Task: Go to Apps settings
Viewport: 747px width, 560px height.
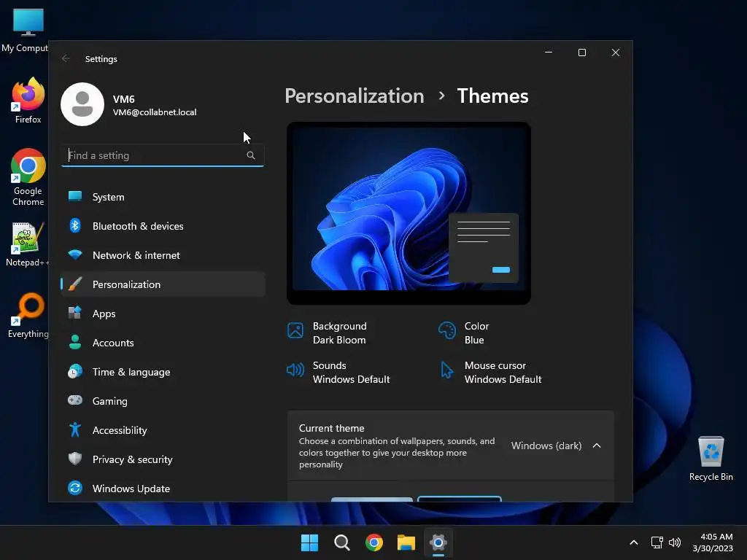Action: [x=163, y=314]
